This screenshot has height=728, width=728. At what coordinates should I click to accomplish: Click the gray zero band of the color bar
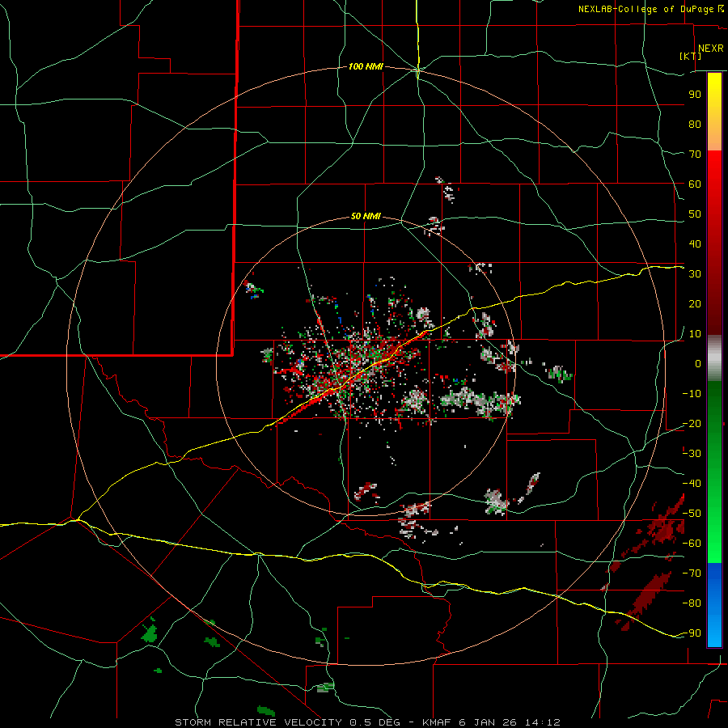tap(714, 358)
